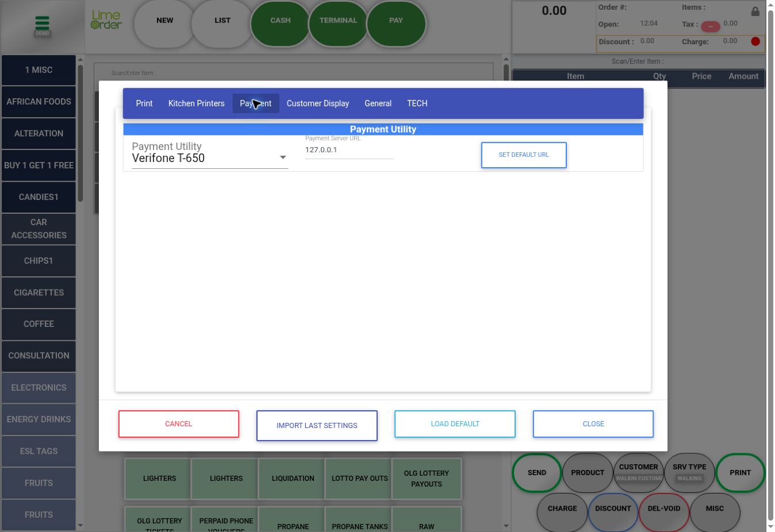Click the red CANCEL button
The height and width of the screenshot is (532, 775).
[x=179, y=424]
